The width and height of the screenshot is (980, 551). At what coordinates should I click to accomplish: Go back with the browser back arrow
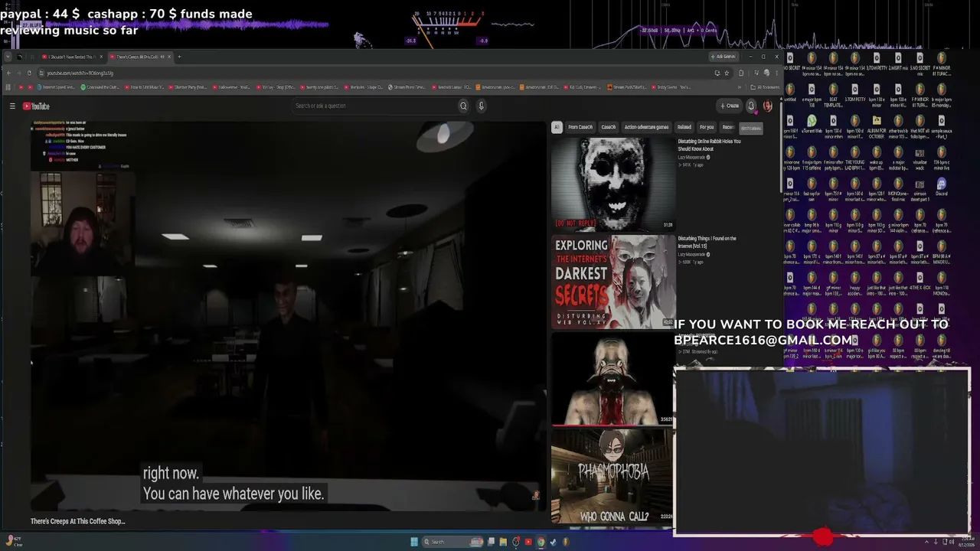(x=8, y=73)
